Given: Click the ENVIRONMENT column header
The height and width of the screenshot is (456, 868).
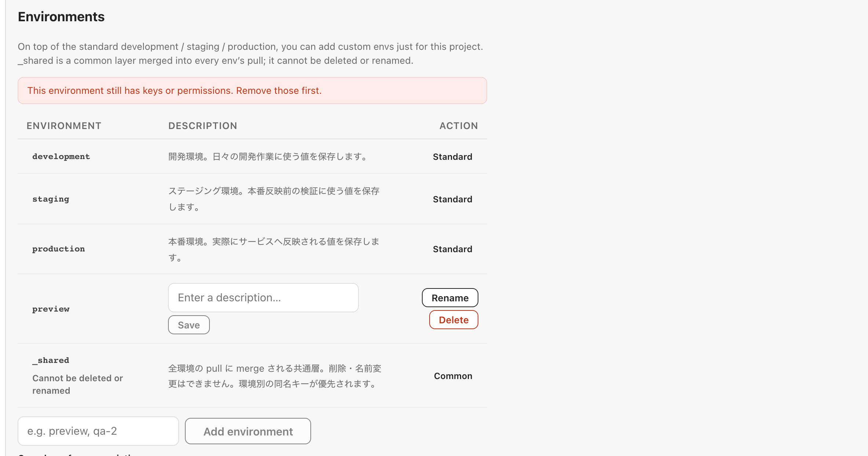Looking at the screenshot, I should (x=64, y=126).
